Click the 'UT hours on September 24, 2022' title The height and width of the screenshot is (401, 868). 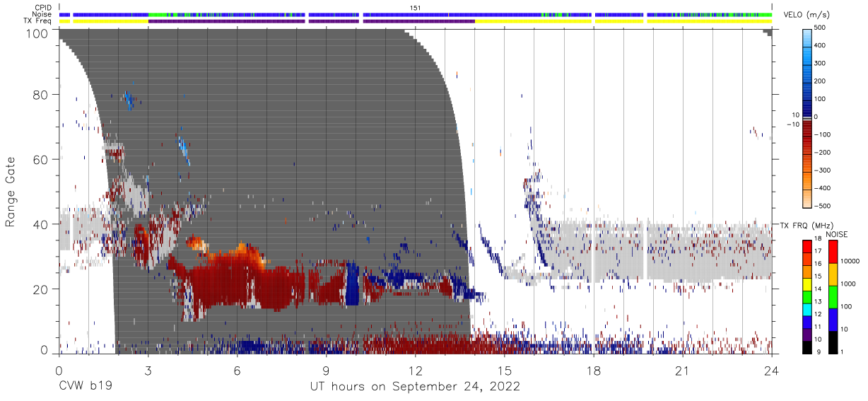point(415,387)
